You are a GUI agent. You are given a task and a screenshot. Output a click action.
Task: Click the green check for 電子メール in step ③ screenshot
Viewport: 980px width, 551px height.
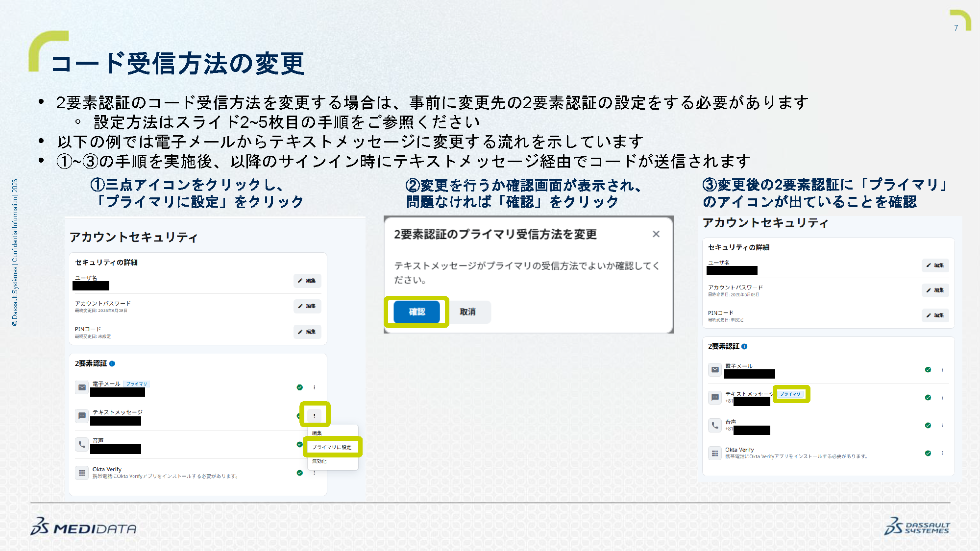pyautogui.click(x=928, y=370)
